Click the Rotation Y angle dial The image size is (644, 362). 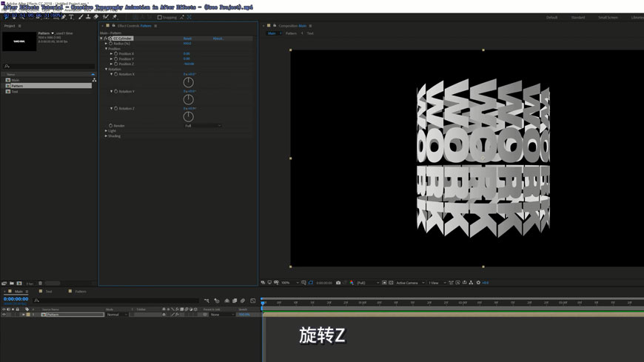(x=188, y=99)
